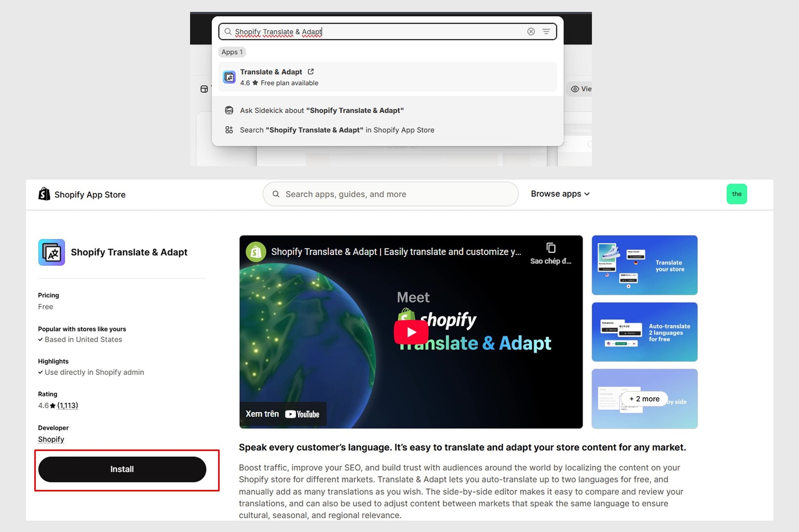Viewport: 799px width, 532px height.
Task: Click the App Store grid icon in search results
Action: [229, 130]
